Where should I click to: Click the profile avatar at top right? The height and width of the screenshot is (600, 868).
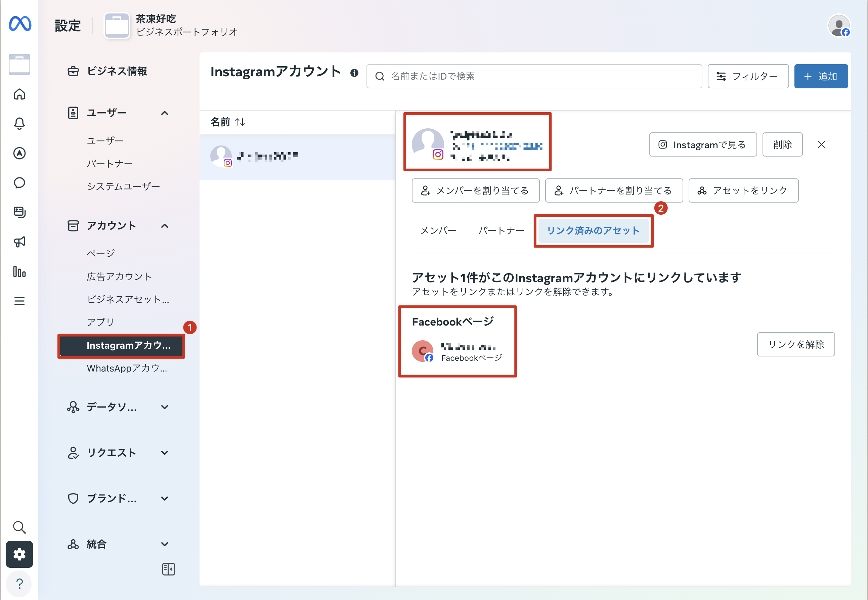coord(839,26)
